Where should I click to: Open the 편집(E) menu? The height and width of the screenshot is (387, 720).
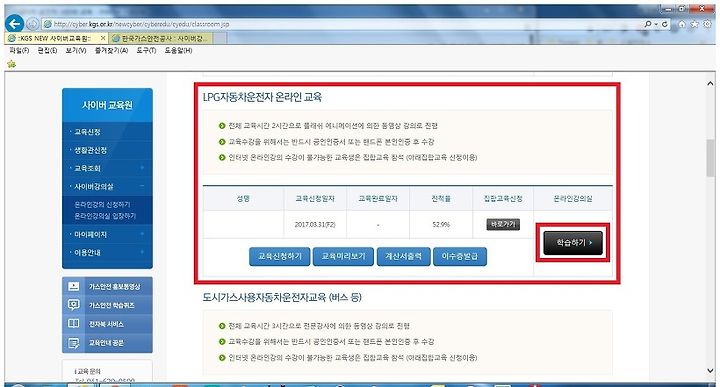click(x=47, y=50)
